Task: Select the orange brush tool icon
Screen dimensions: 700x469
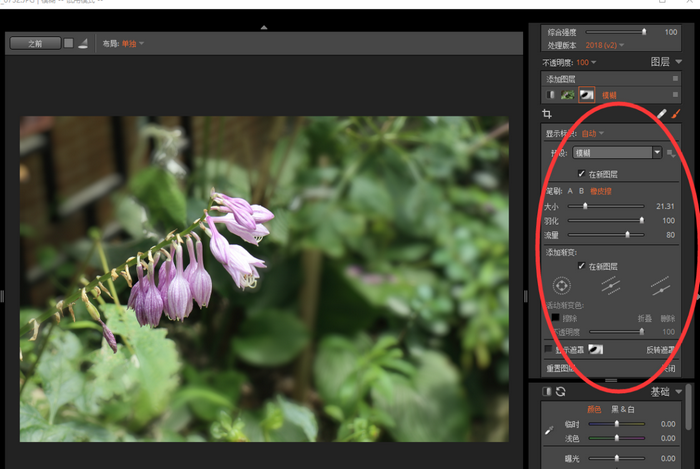Action: tap(675, 115)
